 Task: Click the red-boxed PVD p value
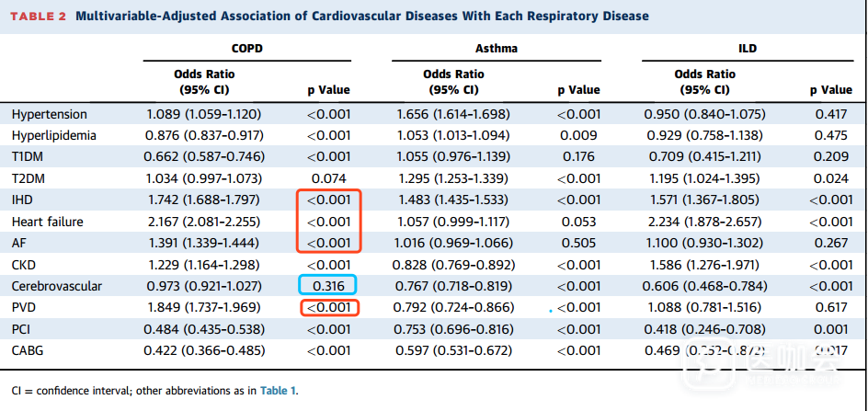[x=328, y=307]
